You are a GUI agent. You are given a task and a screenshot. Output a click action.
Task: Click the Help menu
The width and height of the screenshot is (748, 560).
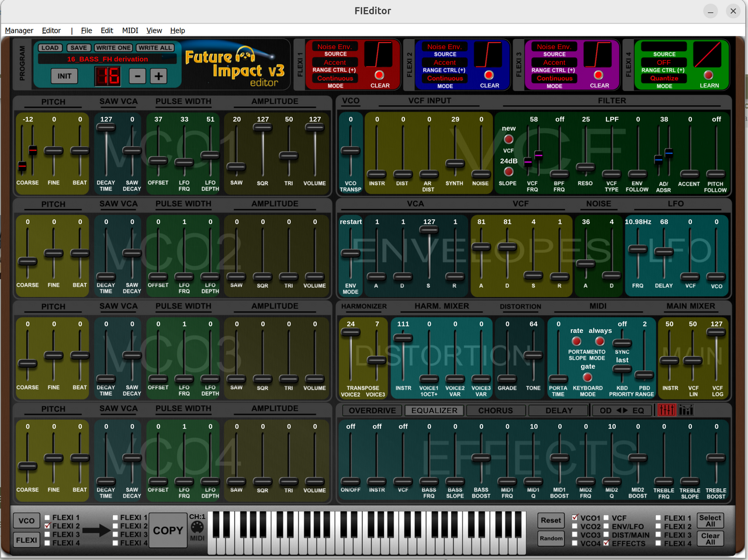pos(178,30)
